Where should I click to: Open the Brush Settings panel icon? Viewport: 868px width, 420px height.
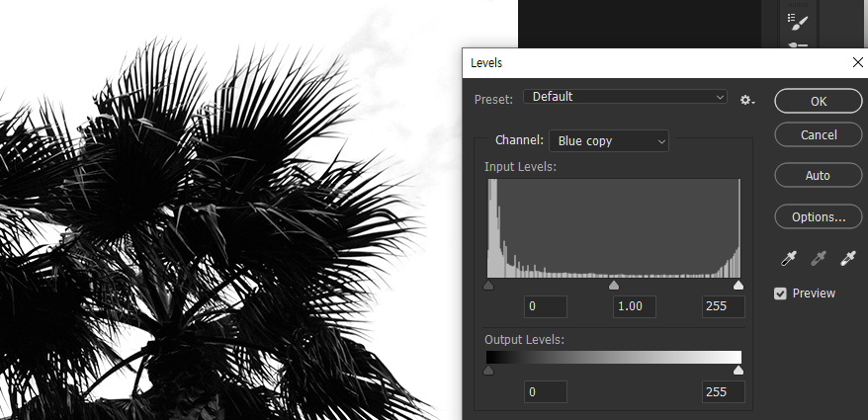point(798,22)
